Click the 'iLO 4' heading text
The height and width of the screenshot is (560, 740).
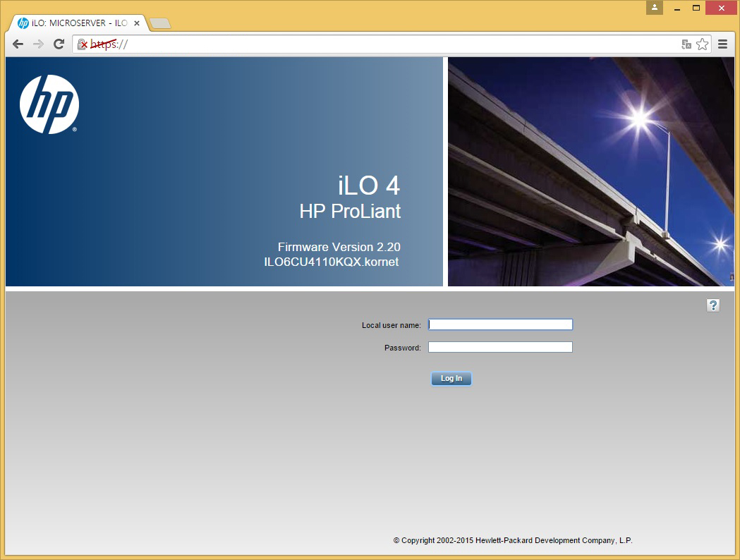point(369,185)
